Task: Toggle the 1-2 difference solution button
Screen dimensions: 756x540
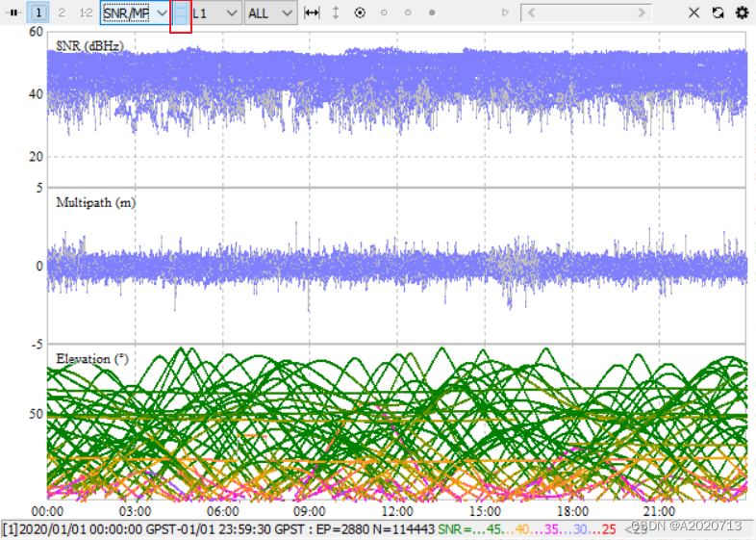Action: point(86,13)
